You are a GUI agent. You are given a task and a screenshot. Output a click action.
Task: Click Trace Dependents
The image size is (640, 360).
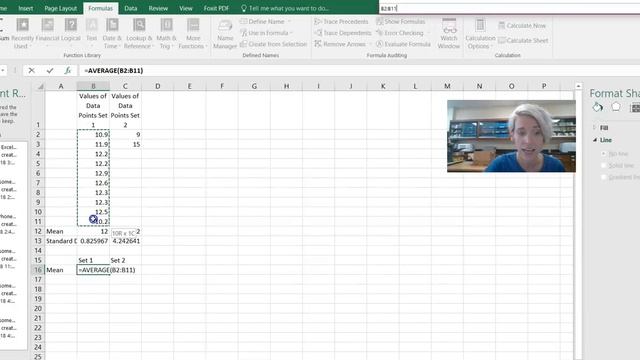click(x=343, y=33)
